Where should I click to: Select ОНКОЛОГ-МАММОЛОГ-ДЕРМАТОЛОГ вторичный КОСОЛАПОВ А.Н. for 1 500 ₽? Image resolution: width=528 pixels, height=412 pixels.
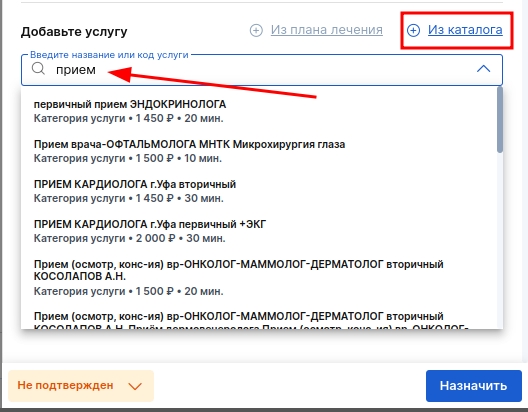(x=259, y=277)
